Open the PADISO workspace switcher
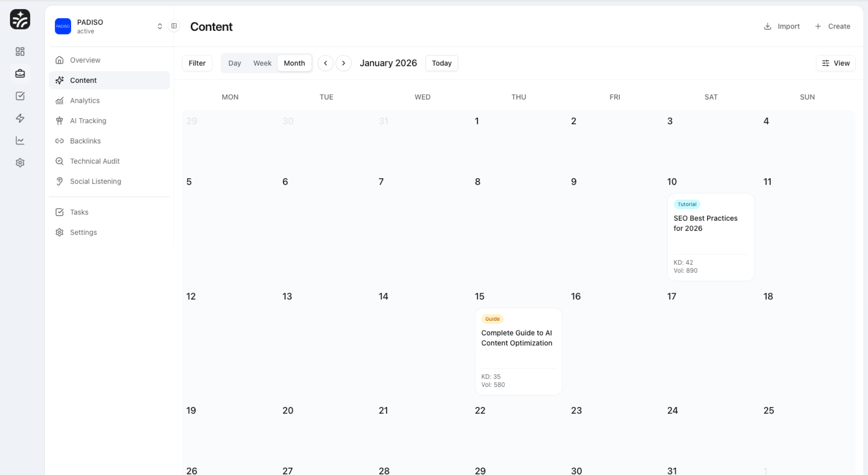Screen dimensions: 868x475 (160, 26)
